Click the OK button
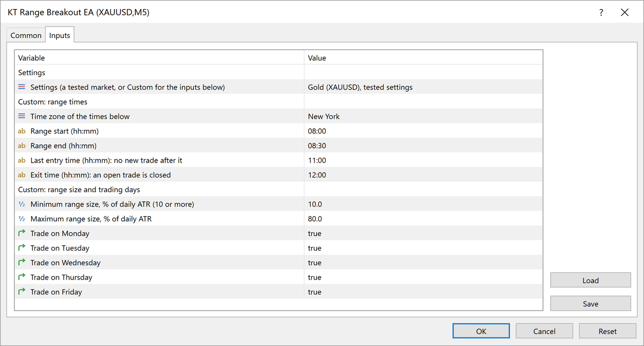The width and height of the screenshot is (644, 346). coord(481,331)
